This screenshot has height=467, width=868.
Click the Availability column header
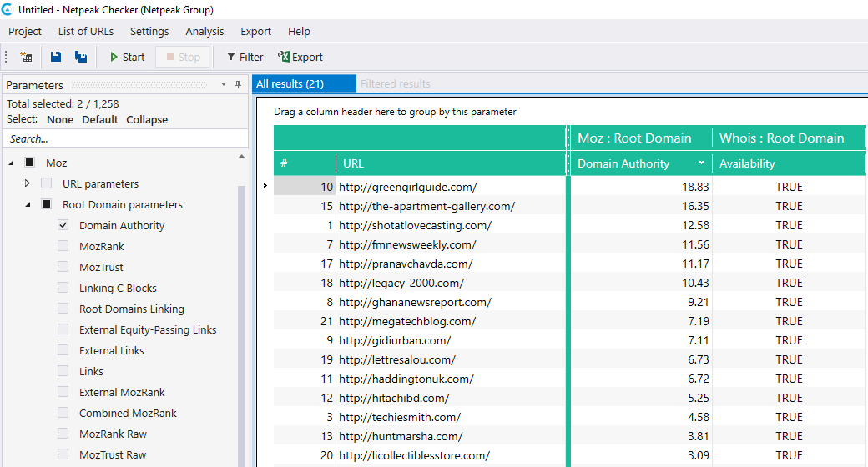click(789, 163)
